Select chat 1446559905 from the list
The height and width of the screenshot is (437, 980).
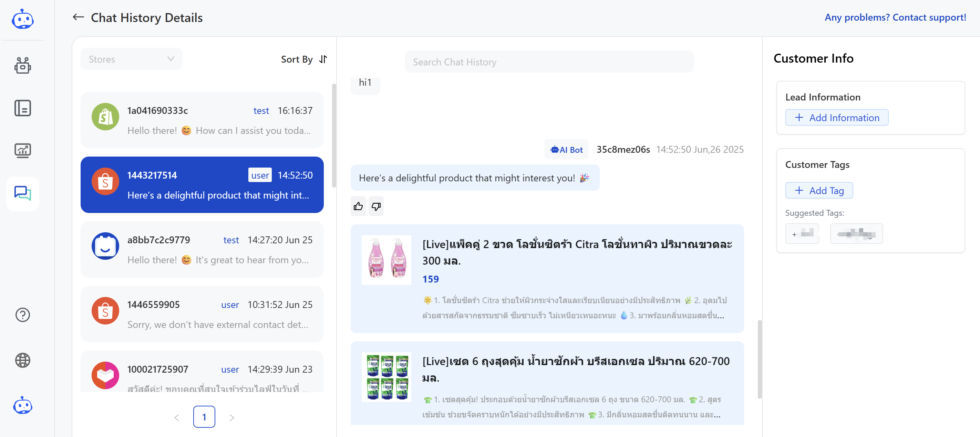point(202,314)
